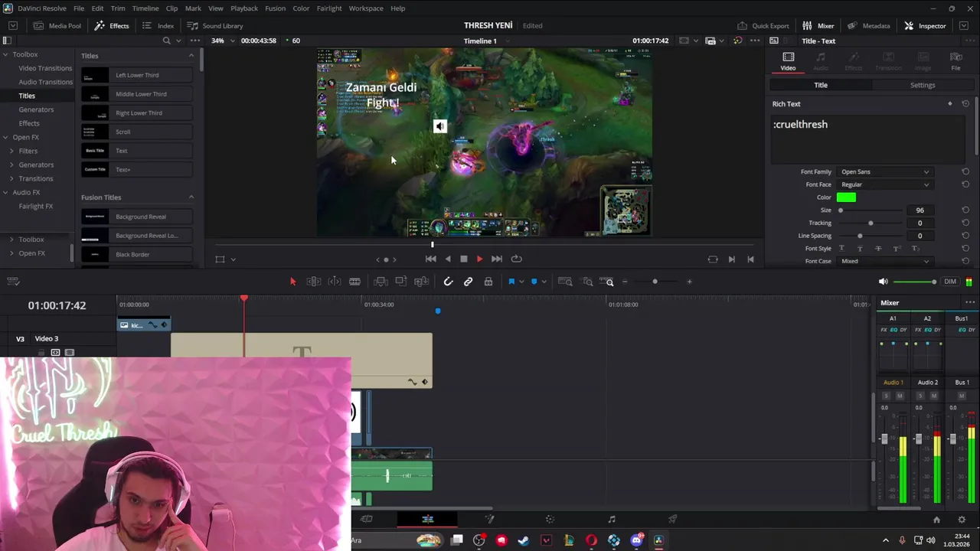The width and height of the screenshot is (980, 551).
Task: Open flag color dropdown arrow
Action: pos(521,282)
